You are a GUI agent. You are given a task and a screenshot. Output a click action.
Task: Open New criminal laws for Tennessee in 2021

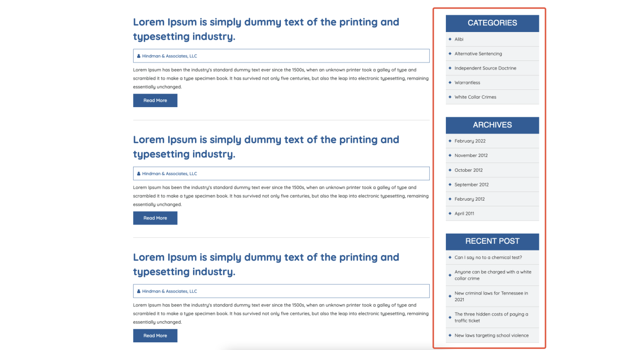click(x=491, y=296)
